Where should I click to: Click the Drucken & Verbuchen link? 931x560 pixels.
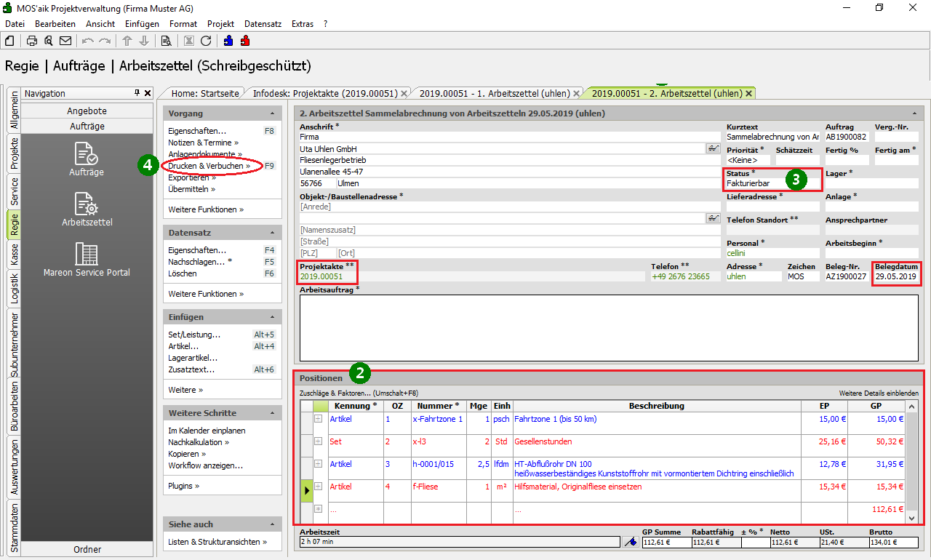point(205,166)
